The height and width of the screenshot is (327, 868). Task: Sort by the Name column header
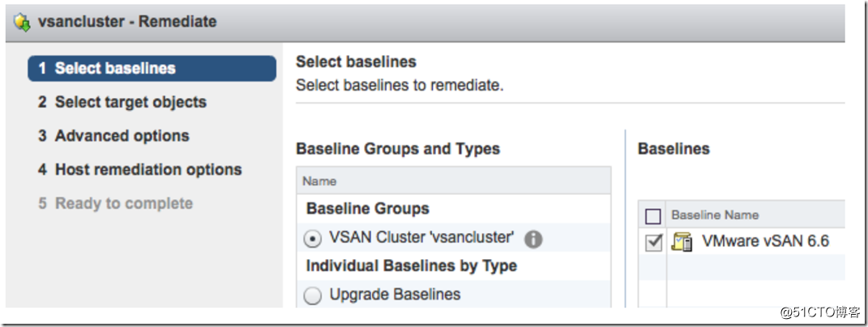tap(454, 181)
